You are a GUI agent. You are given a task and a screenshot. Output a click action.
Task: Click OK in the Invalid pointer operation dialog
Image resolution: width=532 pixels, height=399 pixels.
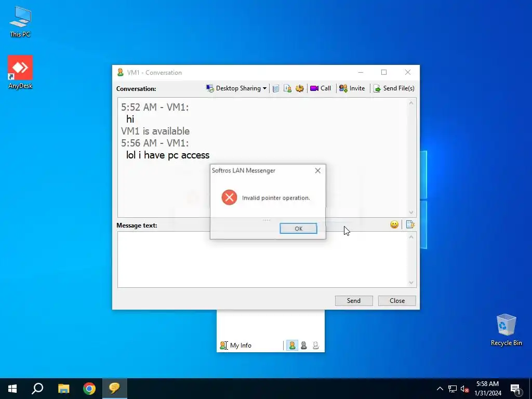(298, 229)
